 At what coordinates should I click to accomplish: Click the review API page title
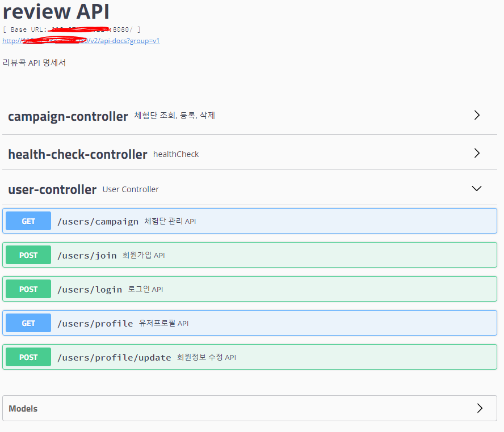(56, 11)
